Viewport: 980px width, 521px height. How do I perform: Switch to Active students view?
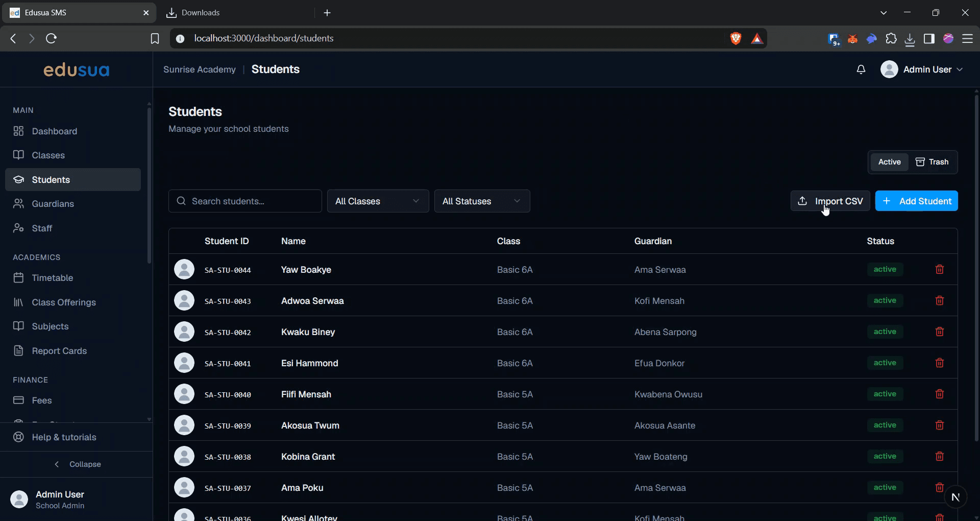[890, 162]
